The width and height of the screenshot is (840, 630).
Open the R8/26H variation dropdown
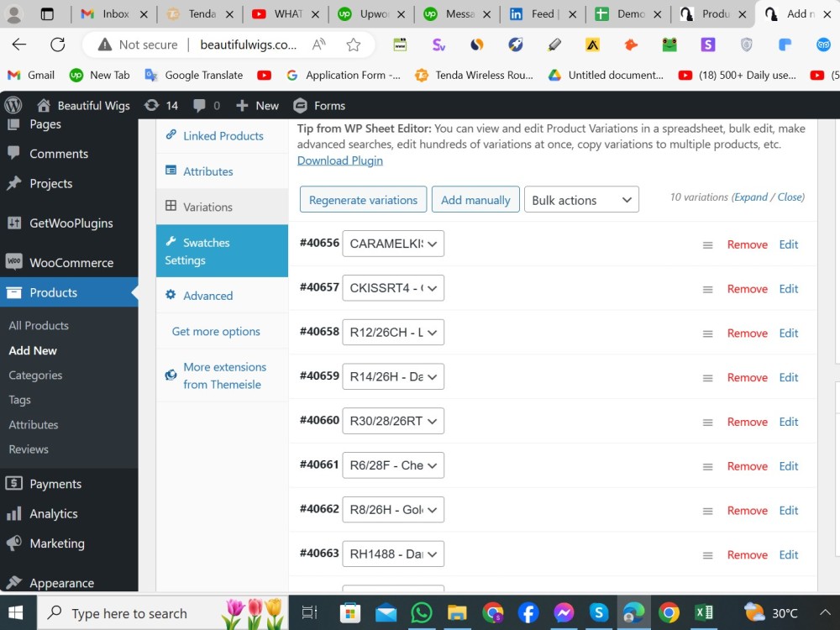coord(392,510)
